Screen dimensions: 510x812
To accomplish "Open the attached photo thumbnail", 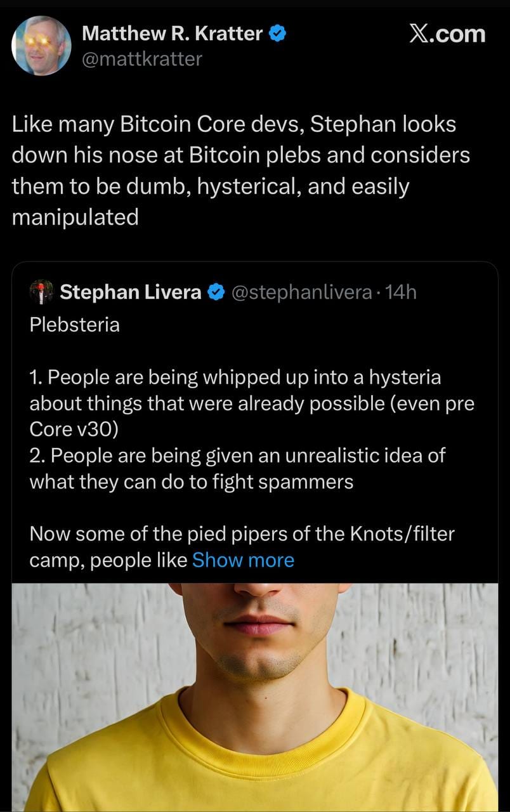I will [255, 697].
